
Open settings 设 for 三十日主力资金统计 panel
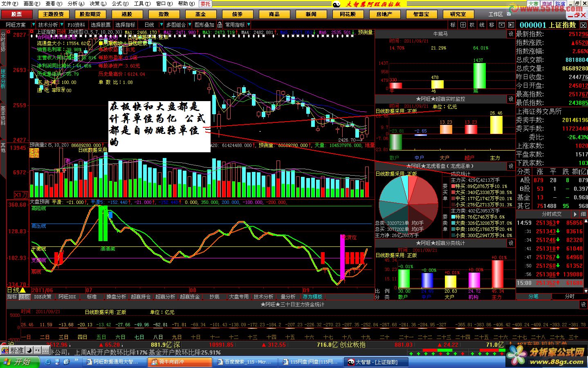(584, 305)
